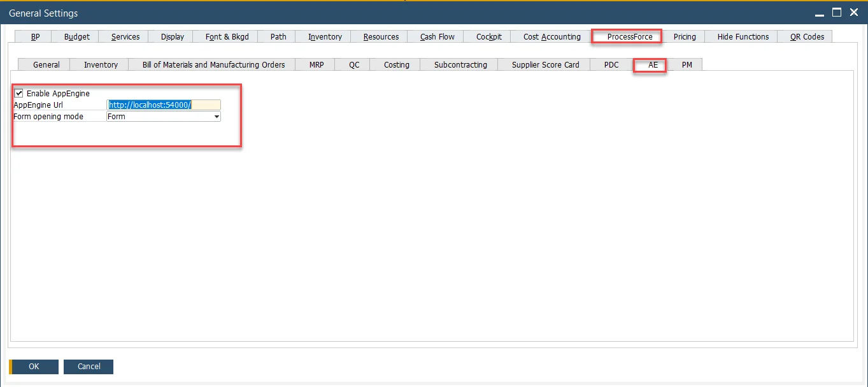Select the PM sub-tab
The height and width of the screenshot is (387, 868).
[x=687, y=64]
